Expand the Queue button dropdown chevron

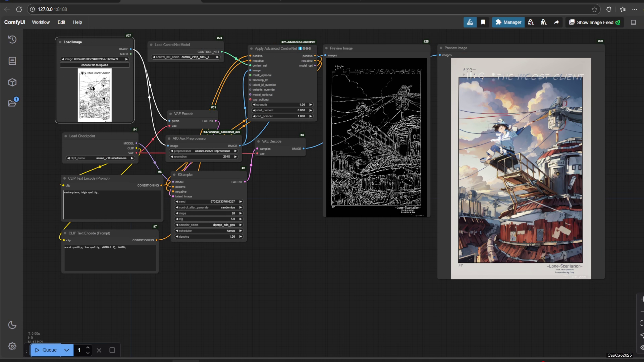click(67, 350)
